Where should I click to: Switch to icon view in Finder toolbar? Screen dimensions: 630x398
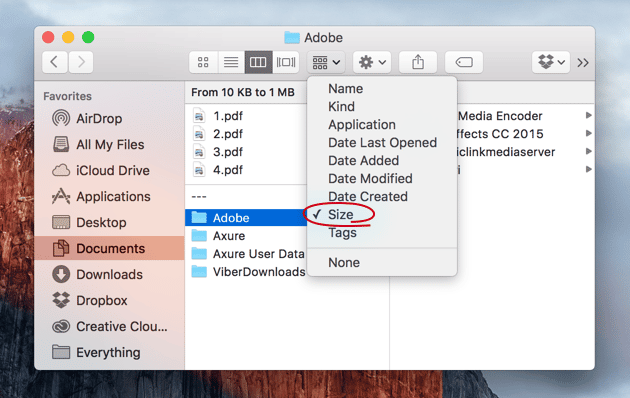tap(203, 62)
